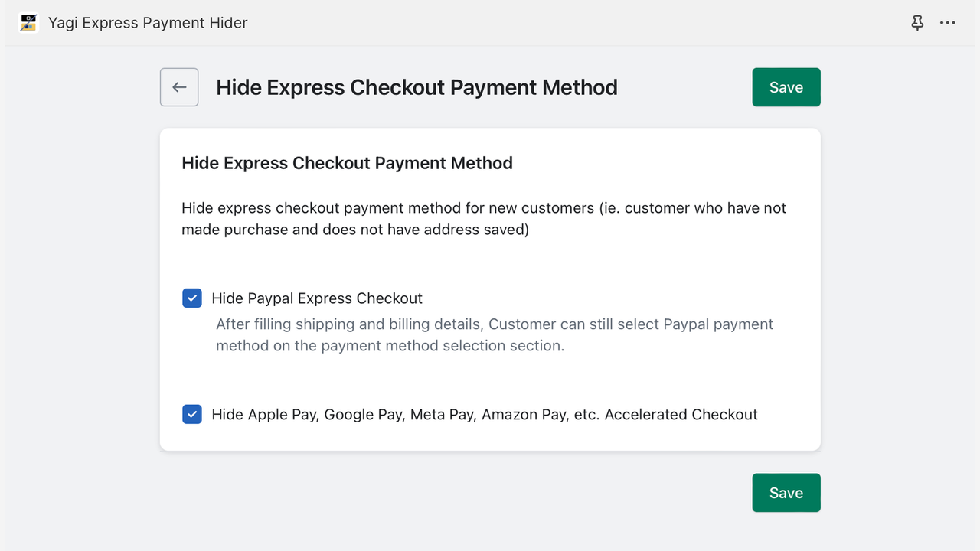Select the Hide Express Checkout Payment Method heading
Viewport: 980px width, 551px height.
point(347,163)
